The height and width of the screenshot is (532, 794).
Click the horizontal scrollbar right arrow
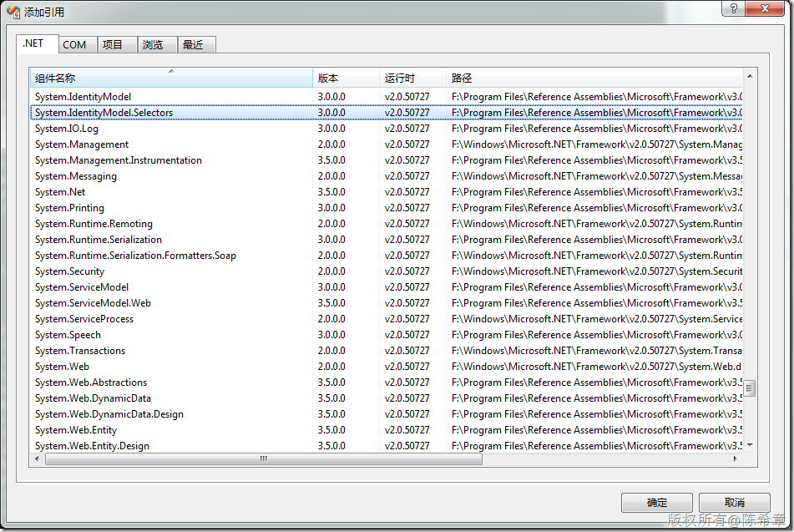(x=736, y=459)
